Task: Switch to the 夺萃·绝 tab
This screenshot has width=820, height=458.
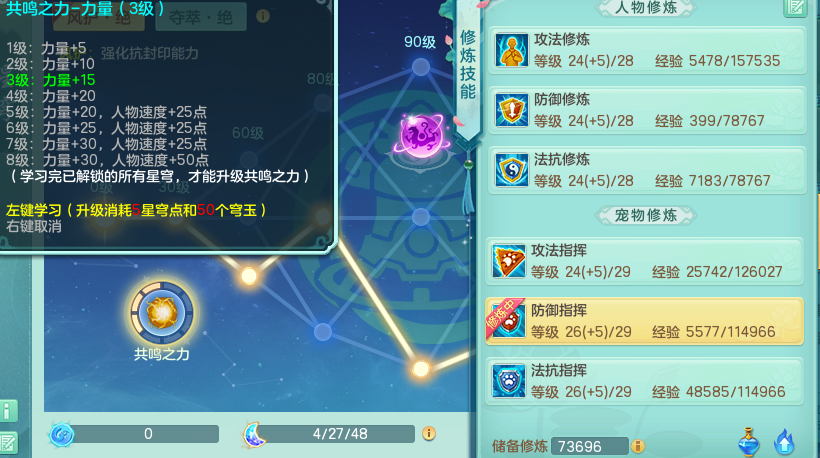Action: [201, 18]
